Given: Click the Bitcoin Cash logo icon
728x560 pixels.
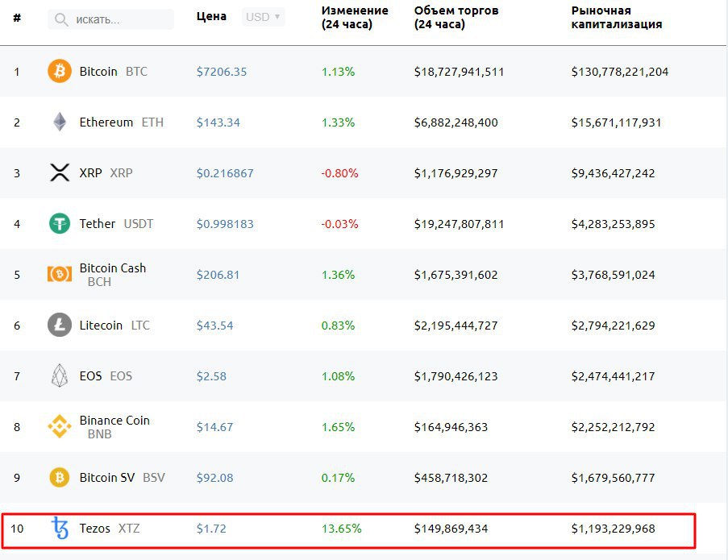Looking at the screenshot, I should pyautogui.click(x=60, y=274).
